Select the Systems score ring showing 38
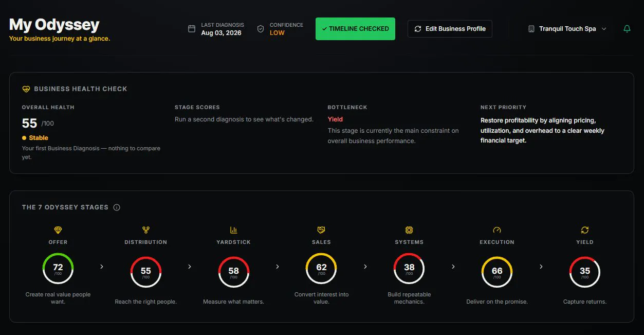This screenshot has height=335, width=644. click(409, 269)
